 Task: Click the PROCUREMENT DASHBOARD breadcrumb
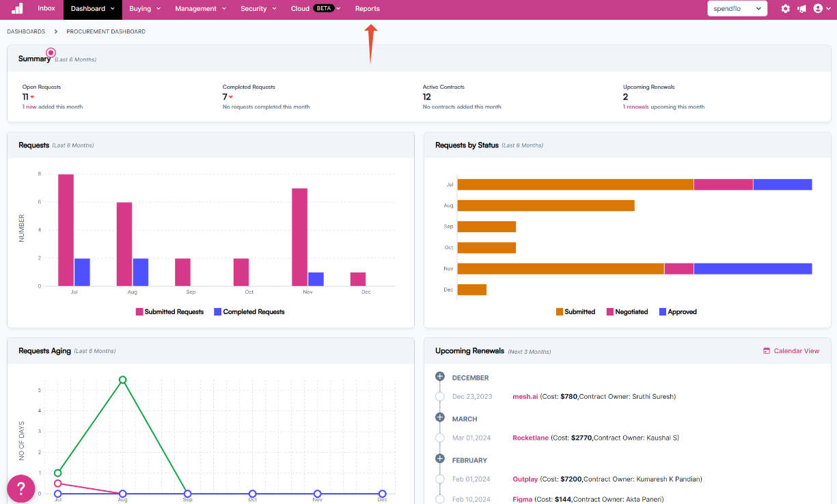[106, 31]
